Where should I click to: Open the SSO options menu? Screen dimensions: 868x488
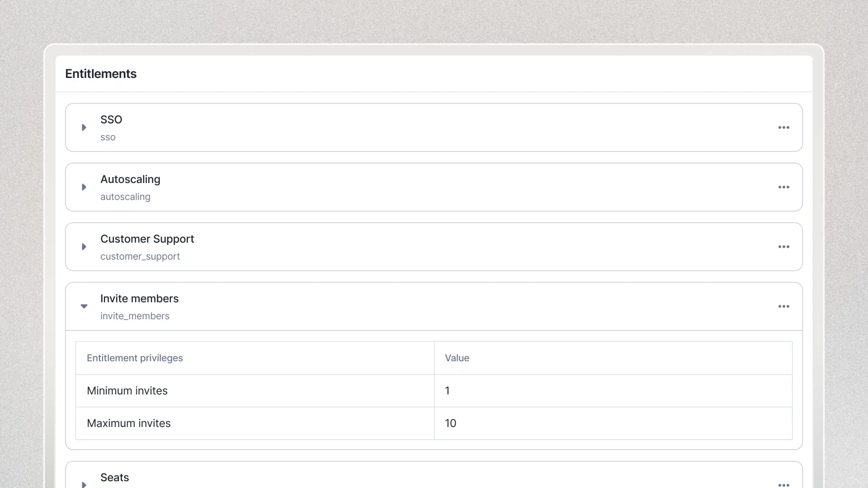784,128
